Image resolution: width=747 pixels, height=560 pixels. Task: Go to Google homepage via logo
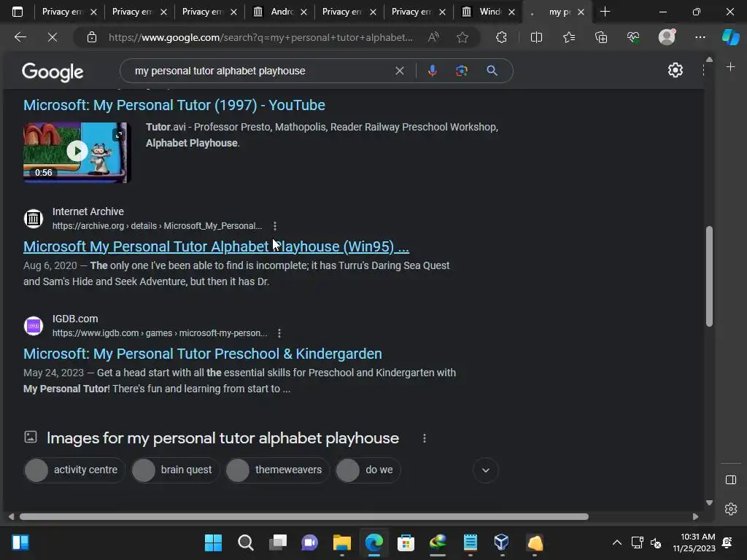53,72
